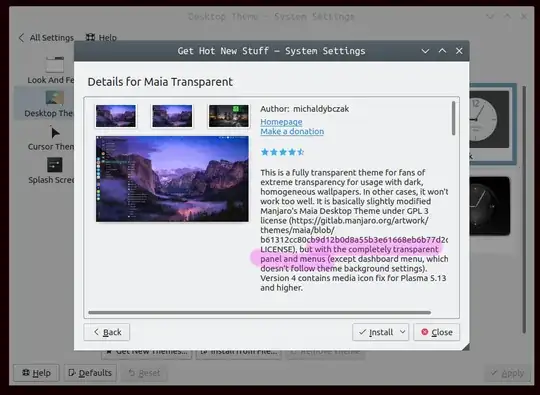The width and height of the screenshot is (540, 395).
Task: Click the vertical scrollbar of the details pane
Action: tap(454, 118)
